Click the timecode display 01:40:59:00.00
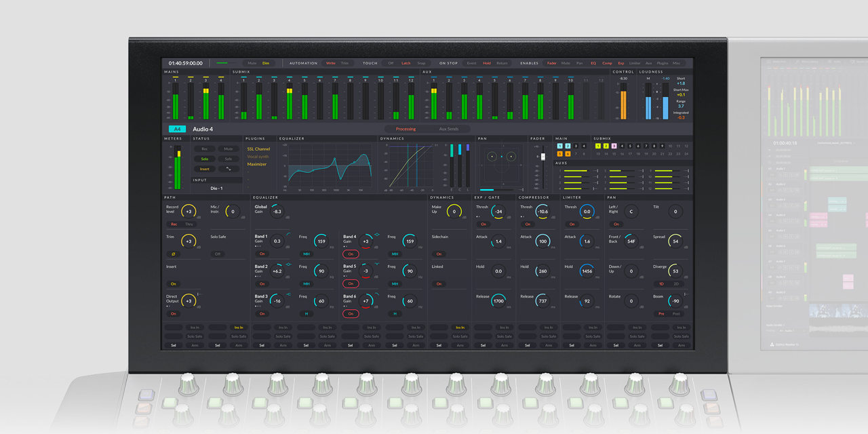 tap(186, 63)
